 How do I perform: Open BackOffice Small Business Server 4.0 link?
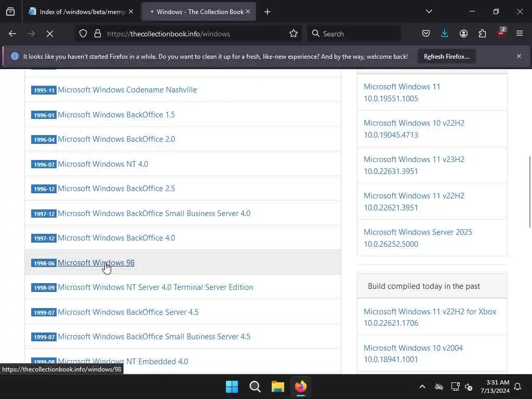pos(154,214)
